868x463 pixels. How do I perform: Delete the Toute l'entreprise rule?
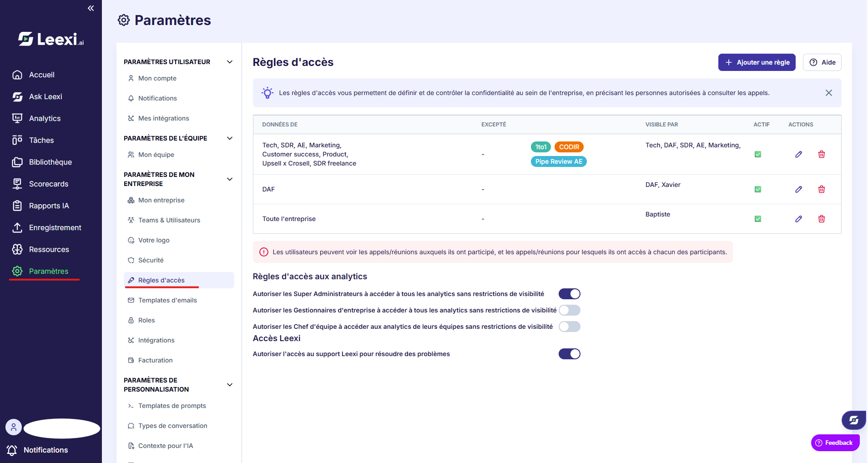point(822,219)
